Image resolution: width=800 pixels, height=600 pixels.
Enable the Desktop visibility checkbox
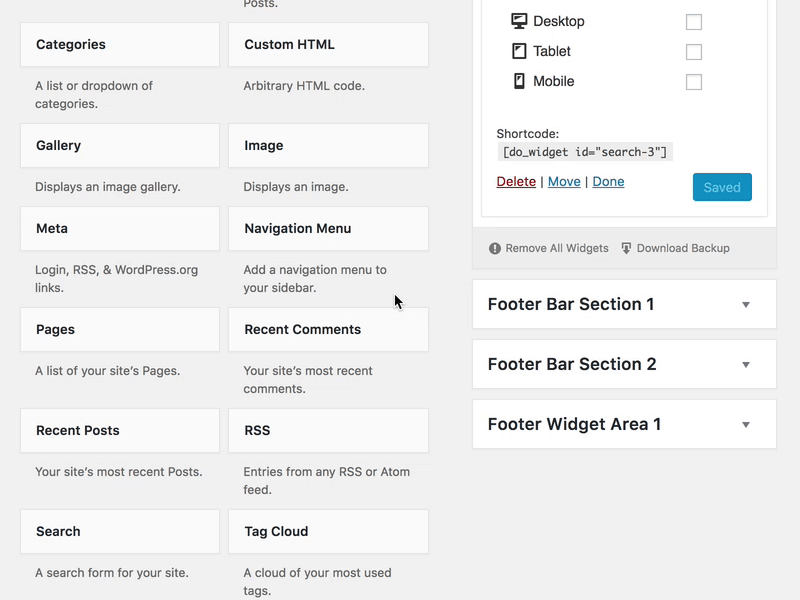[694, 20]
